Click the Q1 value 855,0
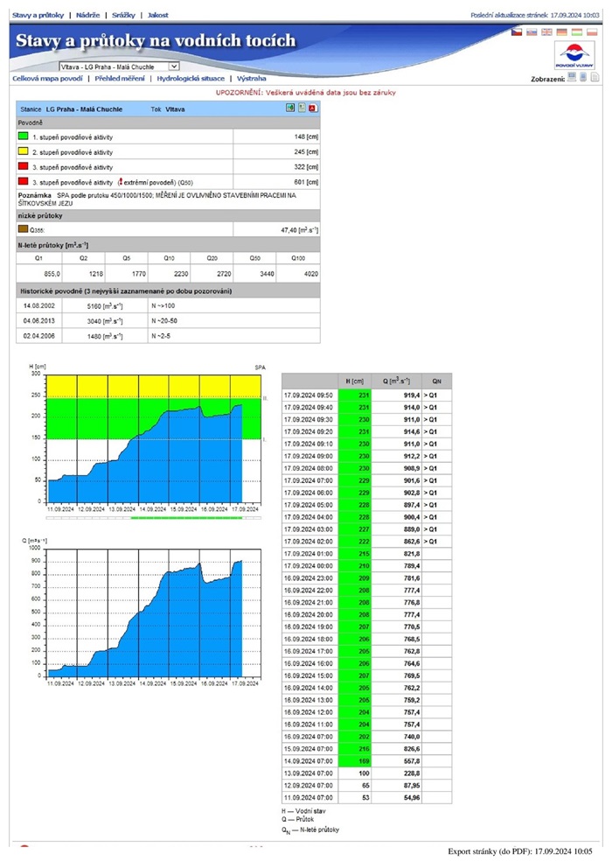Screen dimensions: 612x868 click(x=52, y=274)
